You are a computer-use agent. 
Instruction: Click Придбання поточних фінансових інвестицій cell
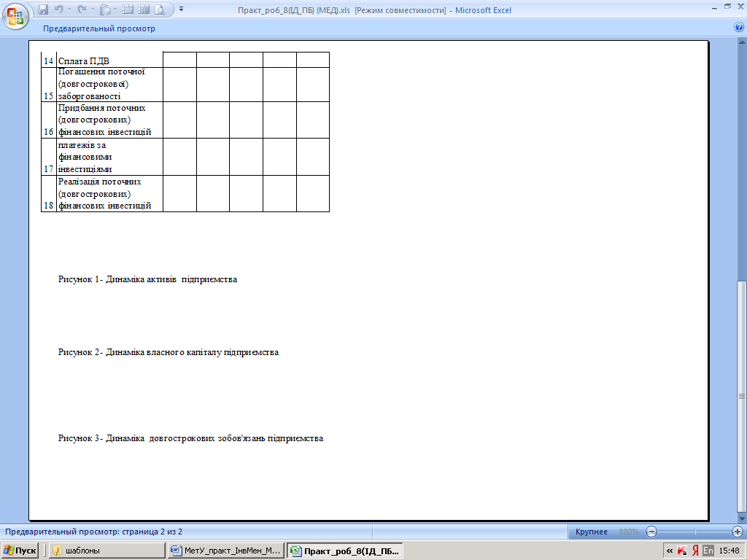[109, 120]
